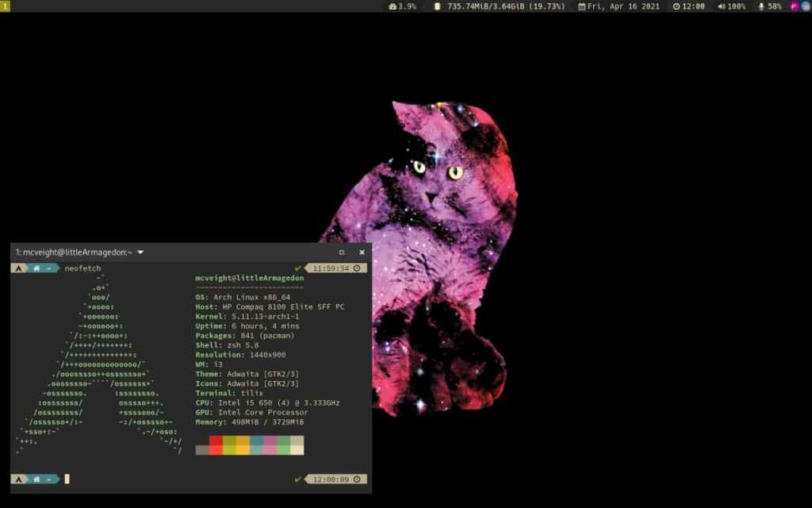Click the rightmost system tray icon
This screenshot has width=812, height=508.
coord(806,6)
